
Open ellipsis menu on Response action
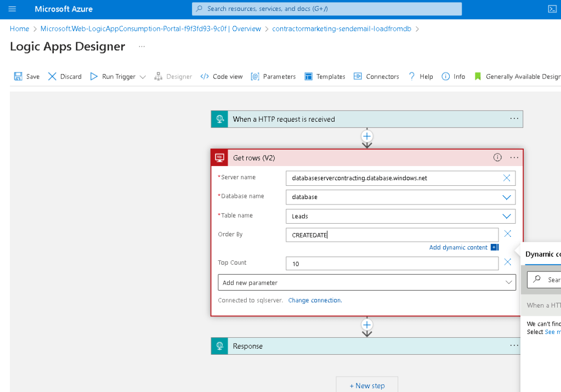[x=514, y=345]
